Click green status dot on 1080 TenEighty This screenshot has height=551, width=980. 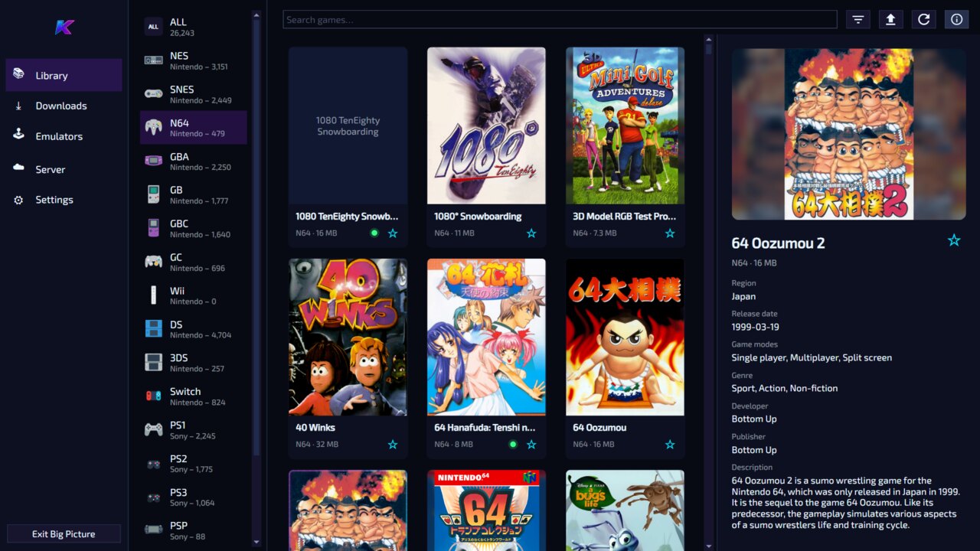coord(374,233)
